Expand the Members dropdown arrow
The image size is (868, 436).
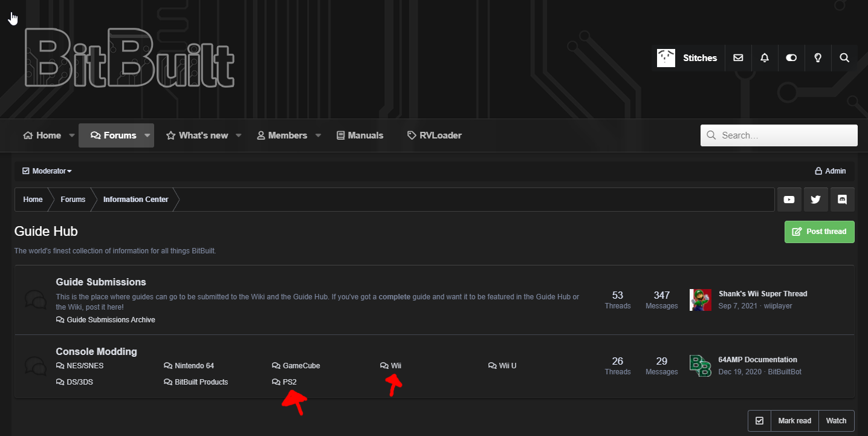coord(318,135)
